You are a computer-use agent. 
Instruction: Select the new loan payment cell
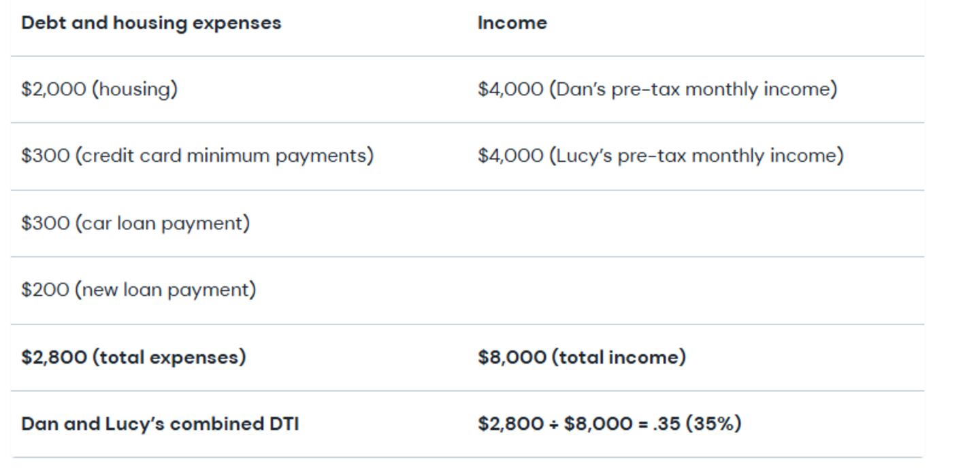139,290
